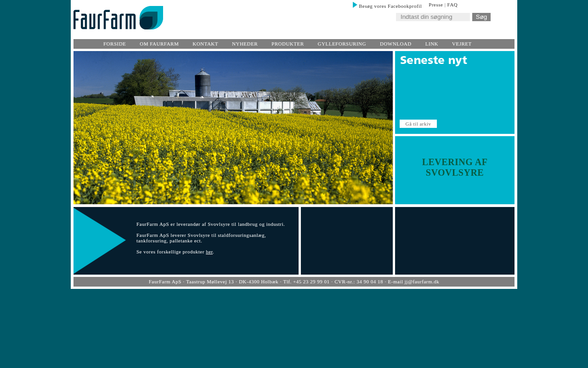Open the NYHEDER menu item
This screenshot has width=588, height=368.
(245, 44)
